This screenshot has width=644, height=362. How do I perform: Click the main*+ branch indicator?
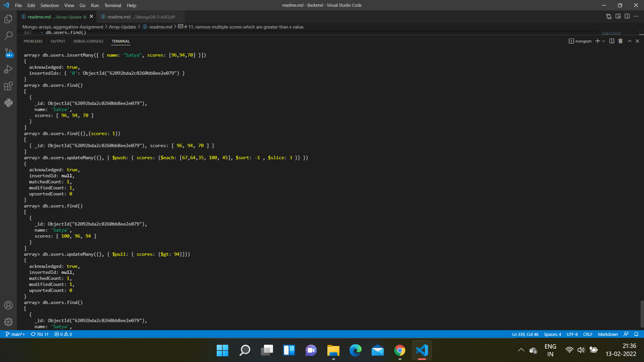click(15, 334)
